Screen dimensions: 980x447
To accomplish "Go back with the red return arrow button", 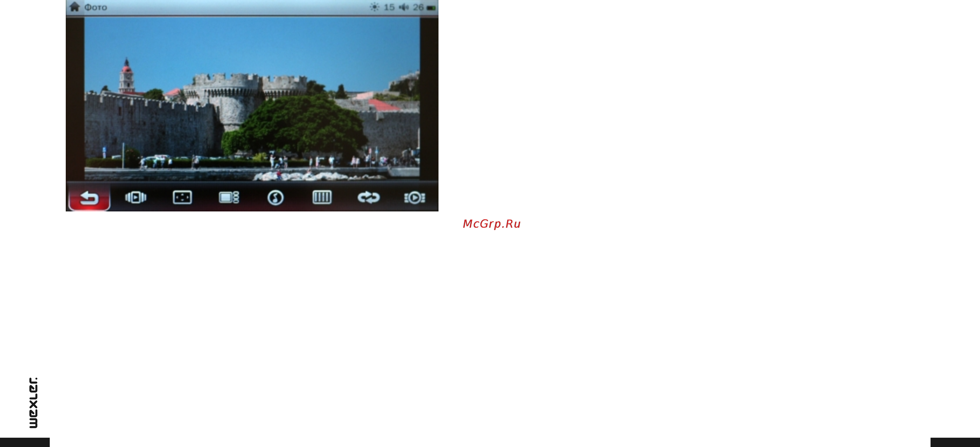I will 89,198.
